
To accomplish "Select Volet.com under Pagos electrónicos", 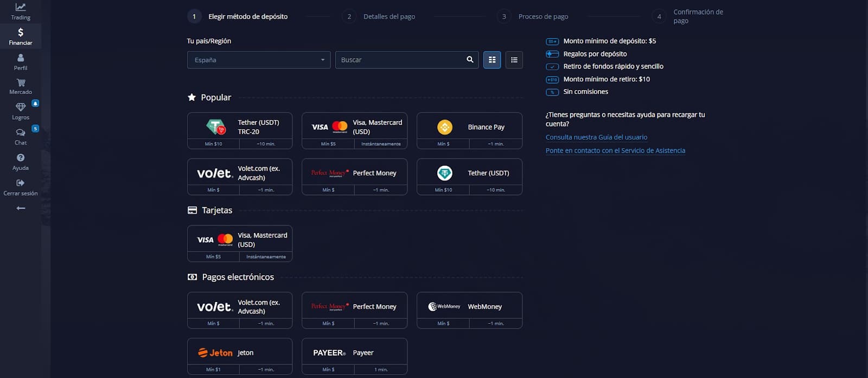I will click(x=240, y=310).
